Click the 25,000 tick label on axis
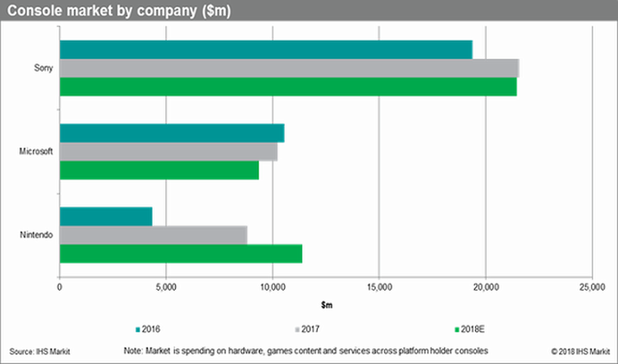Screen dimensions: 618x364 coord(591,287)
